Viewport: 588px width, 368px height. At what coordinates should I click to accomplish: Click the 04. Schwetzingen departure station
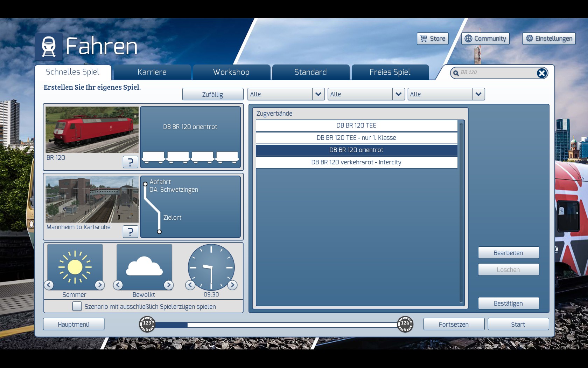tap(174, 190)
